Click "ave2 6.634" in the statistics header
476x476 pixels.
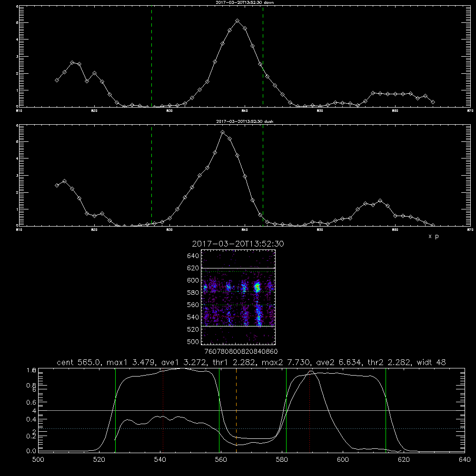click(x=338, y=362)
